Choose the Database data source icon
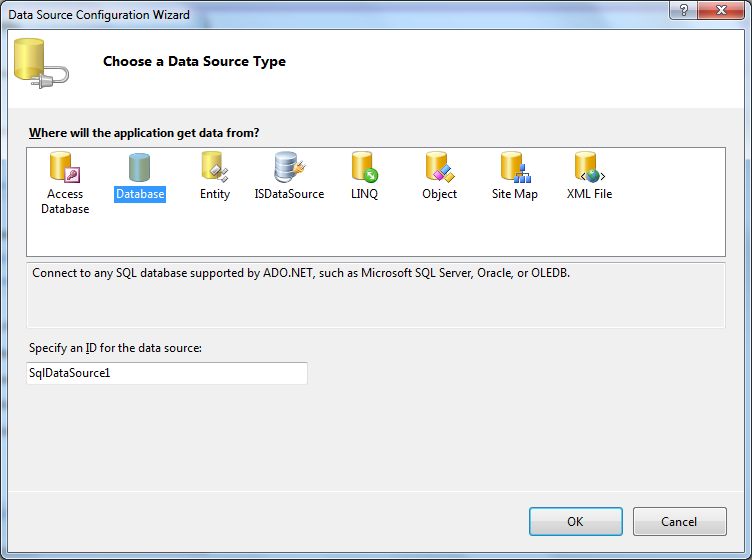Screen dimensions: 752x560 click(139, 167)
